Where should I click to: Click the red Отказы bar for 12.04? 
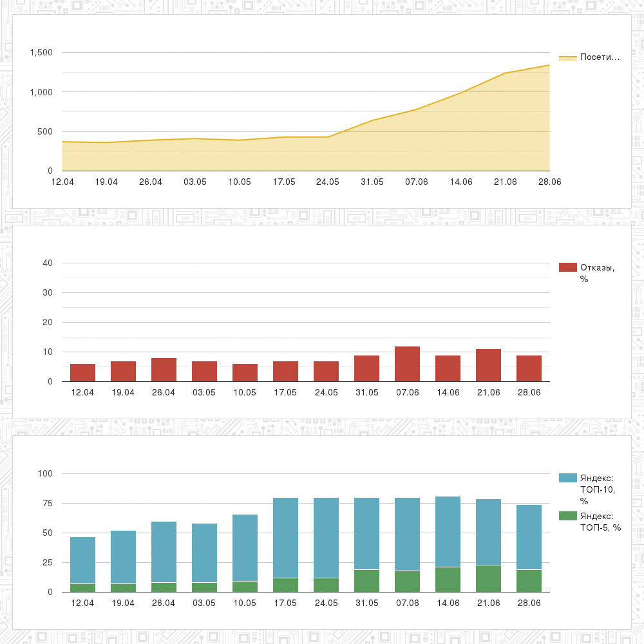click(x=82, y=372)
